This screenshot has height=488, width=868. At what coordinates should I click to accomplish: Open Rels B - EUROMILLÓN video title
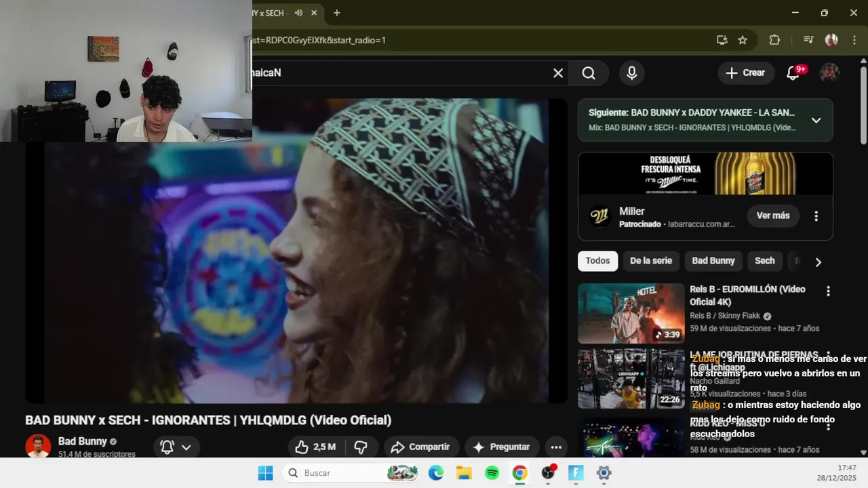pos(747,296)
